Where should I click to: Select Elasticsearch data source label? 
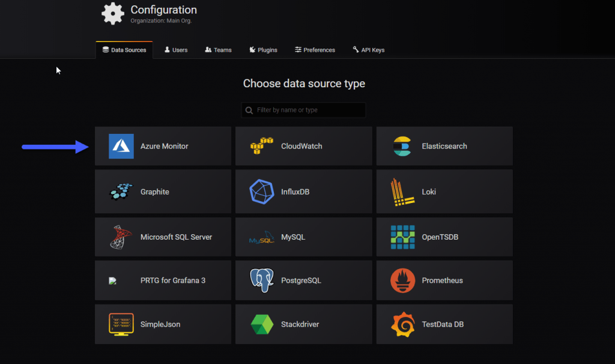coord(444,147)
